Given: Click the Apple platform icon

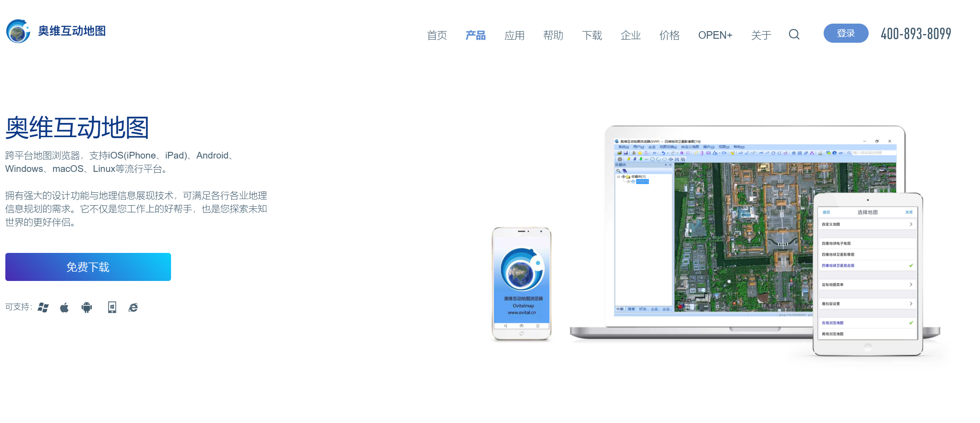Looking at the screenshot, I should [x=65, y=307].
